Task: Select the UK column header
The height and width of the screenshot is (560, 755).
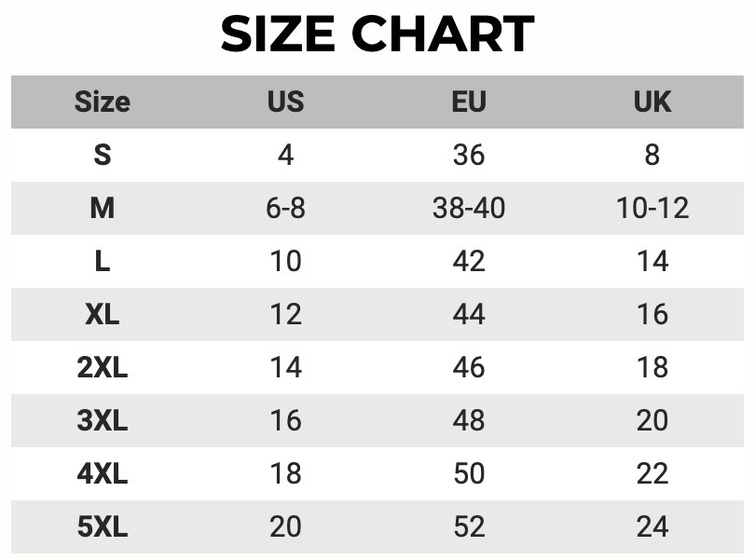Action: coord(652,101)
